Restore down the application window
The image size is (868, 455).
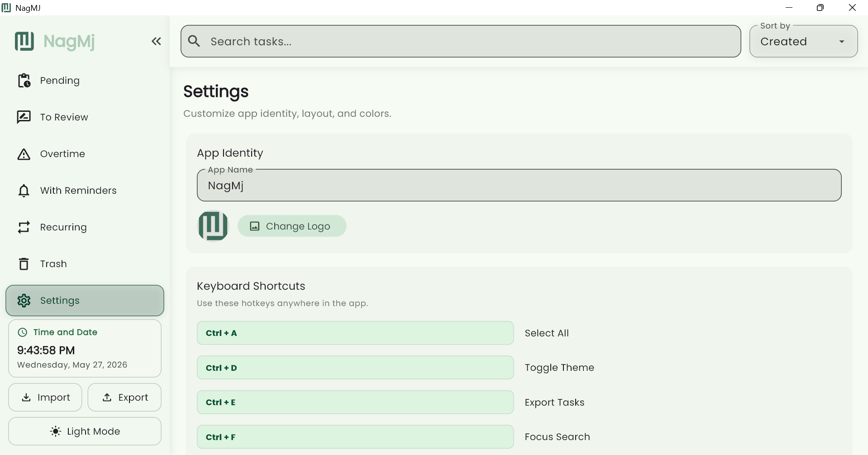820,8
